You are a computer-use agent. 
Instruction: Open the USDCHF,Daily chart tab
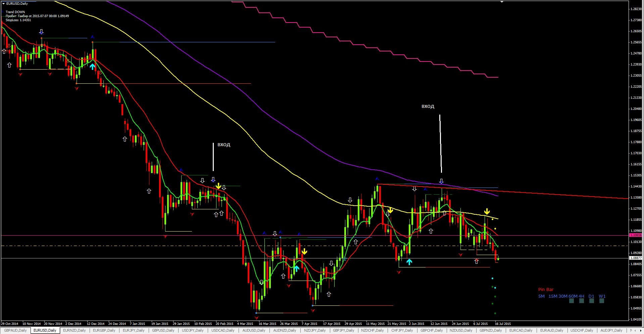point(582,331)
